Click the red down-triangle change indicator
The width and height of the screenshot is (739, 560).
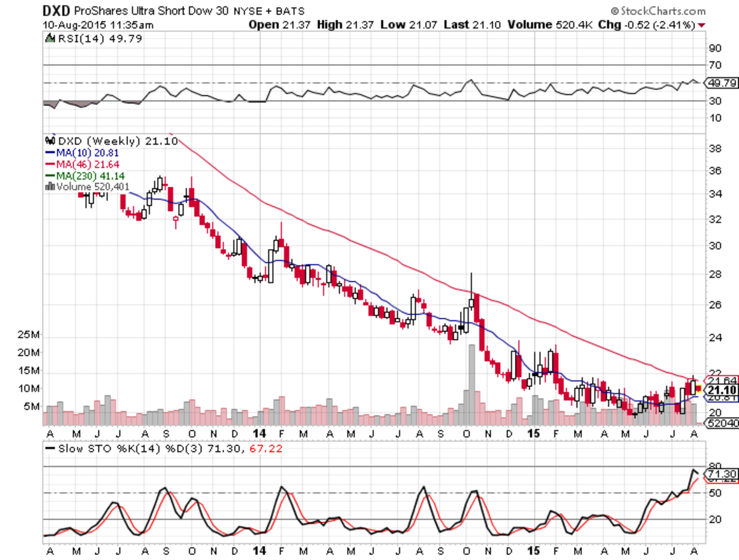(x=702, y=25)
